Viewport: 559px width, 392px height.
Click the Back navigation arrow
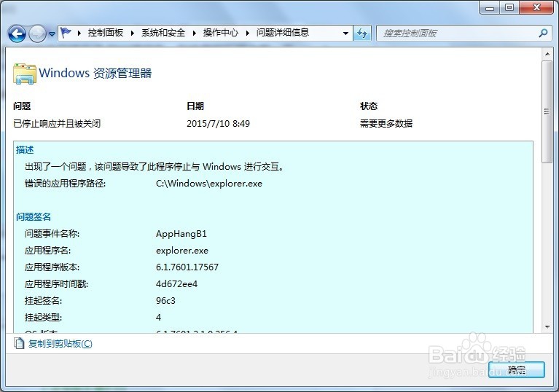click(x=17, y=34)
